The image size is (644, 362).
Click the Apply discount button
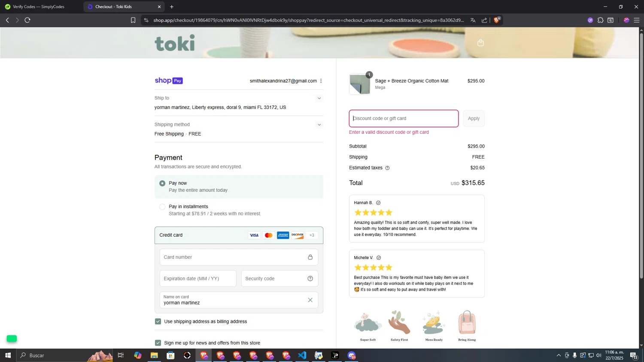pos(474,118)
